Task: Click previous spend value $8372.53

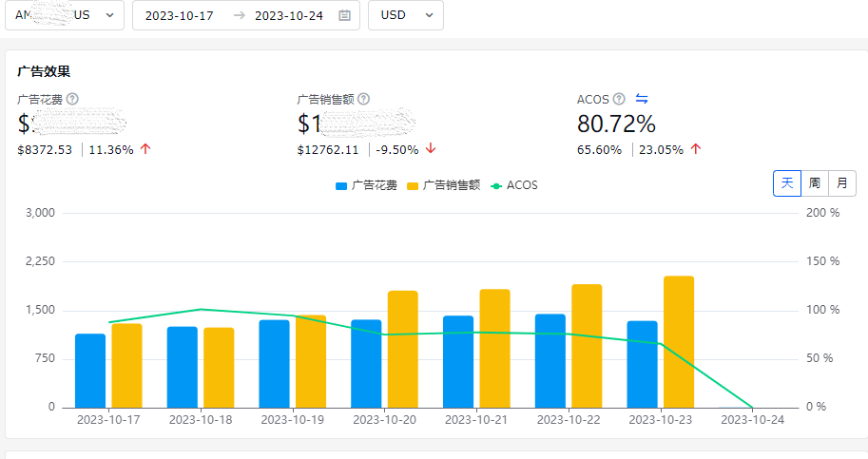Action: [x=45, y=150]
